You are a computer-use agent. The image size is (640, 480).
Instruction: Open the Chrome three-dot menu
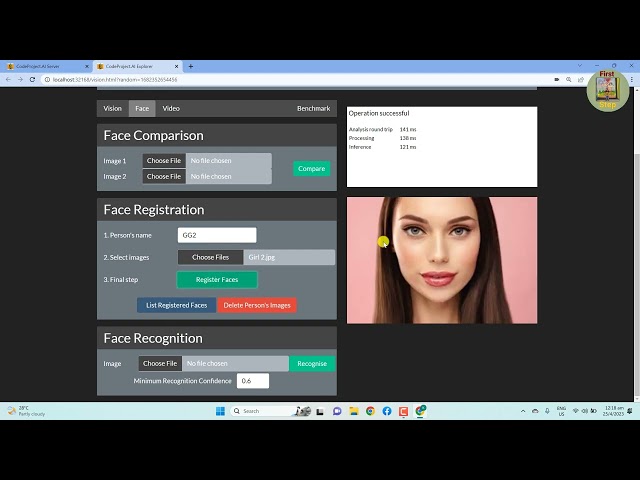tap(632, 80)
